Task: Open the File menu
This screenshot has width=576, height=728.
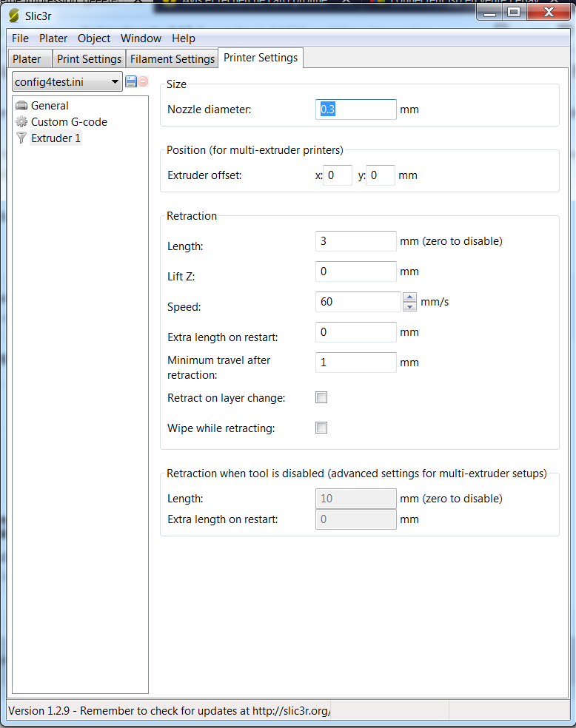Action: [x=21, y=38]
